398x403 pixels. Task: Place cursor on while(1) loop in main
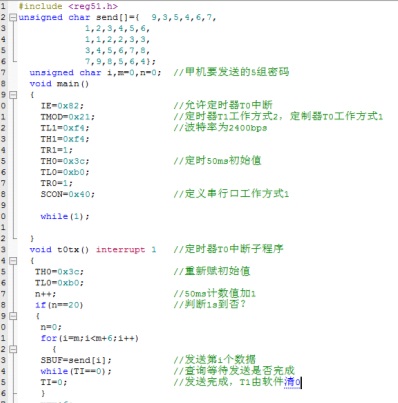pos(65,216)
